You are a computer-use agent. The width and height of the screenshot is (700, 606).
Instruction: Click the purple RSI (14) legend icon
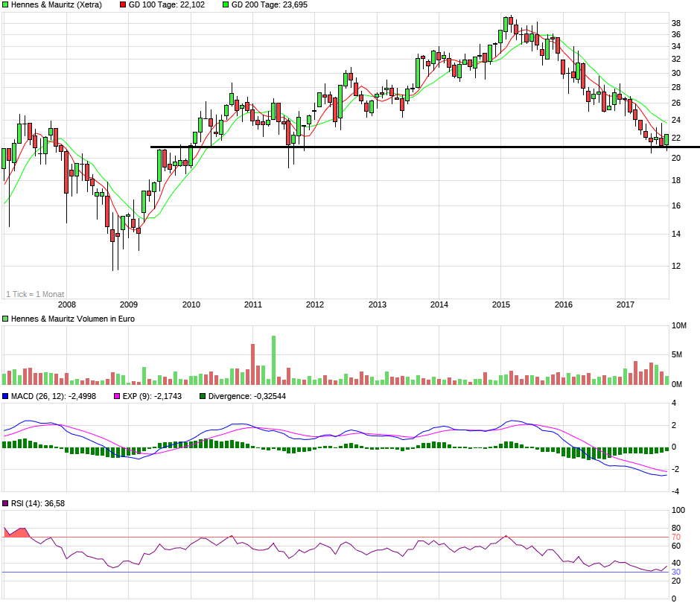[6, 503]
